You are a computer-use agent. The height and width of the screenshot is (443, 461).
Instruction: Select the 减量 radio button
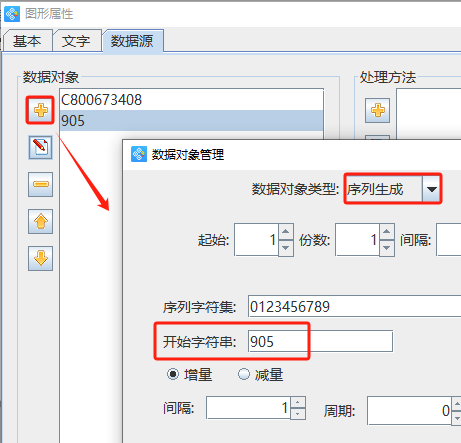click(244, 374)
